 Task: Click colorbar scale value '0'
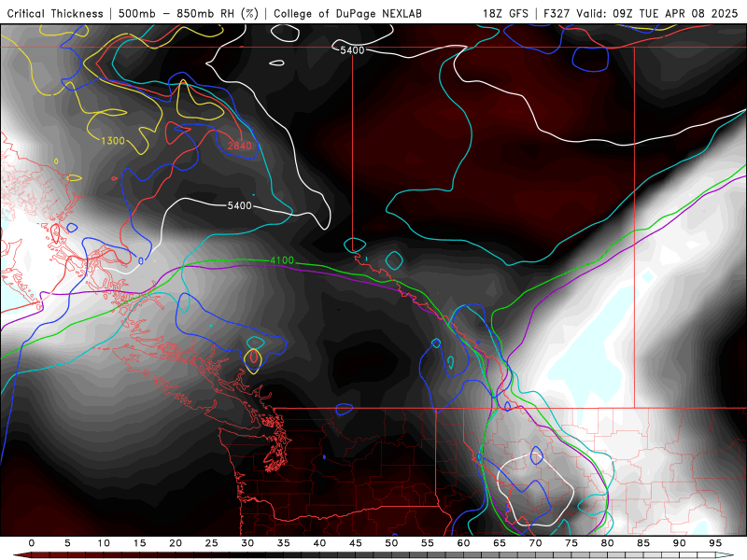32,543
